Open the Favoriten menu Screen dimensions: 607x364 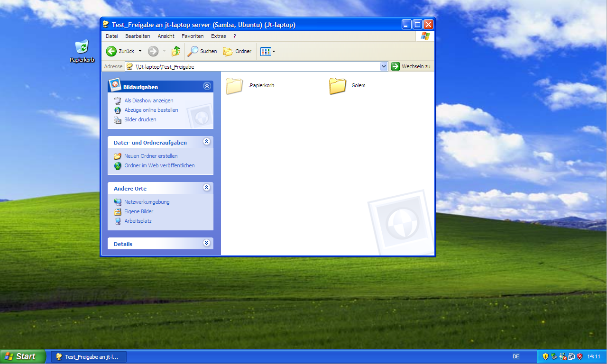click(193, 36)
